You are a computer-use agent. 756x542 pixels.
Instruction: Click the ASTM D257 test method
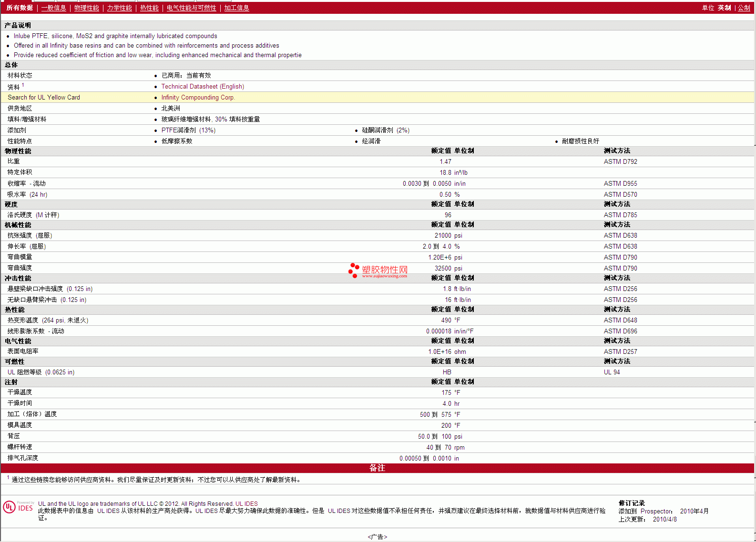pyautogui.click(x=620, y=352)
